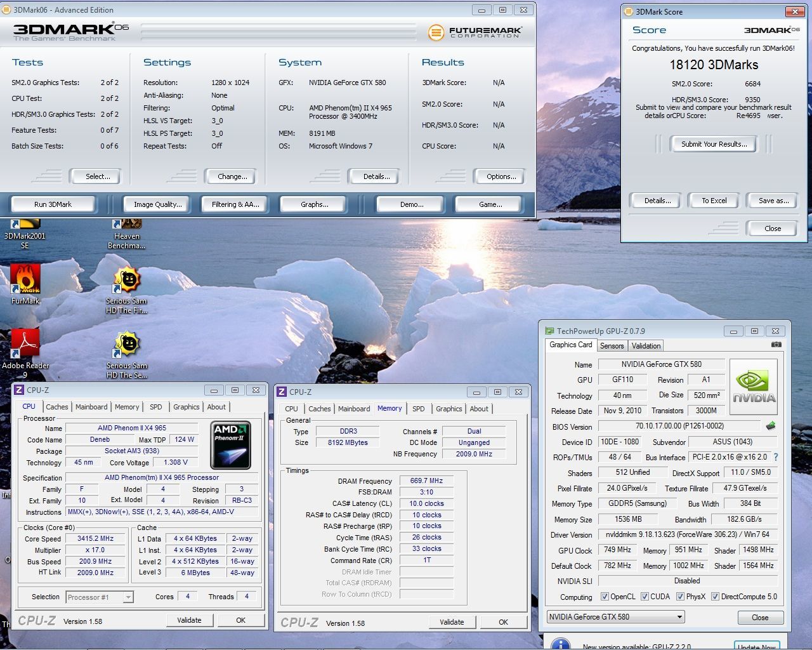Click the AMD Phenom II X4 965 name field
Image resolution: width=812 pixels, height=650 pixels.
(132, 428)
